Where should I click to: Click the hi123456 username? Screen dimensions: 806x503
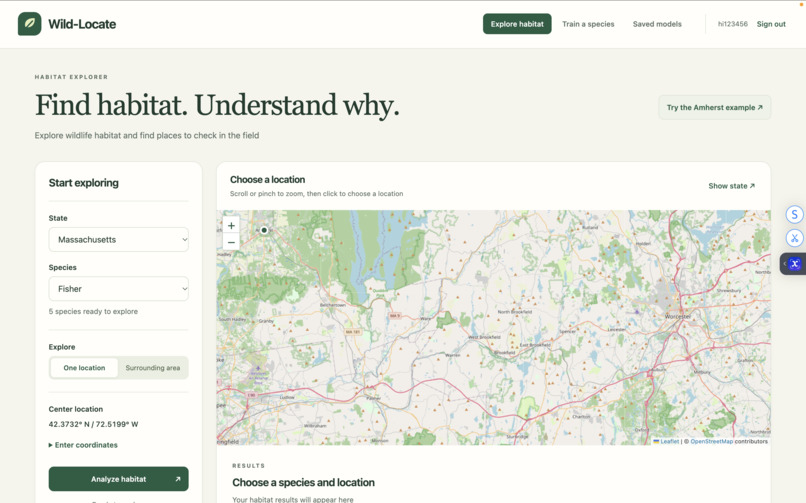click(732, 24)
